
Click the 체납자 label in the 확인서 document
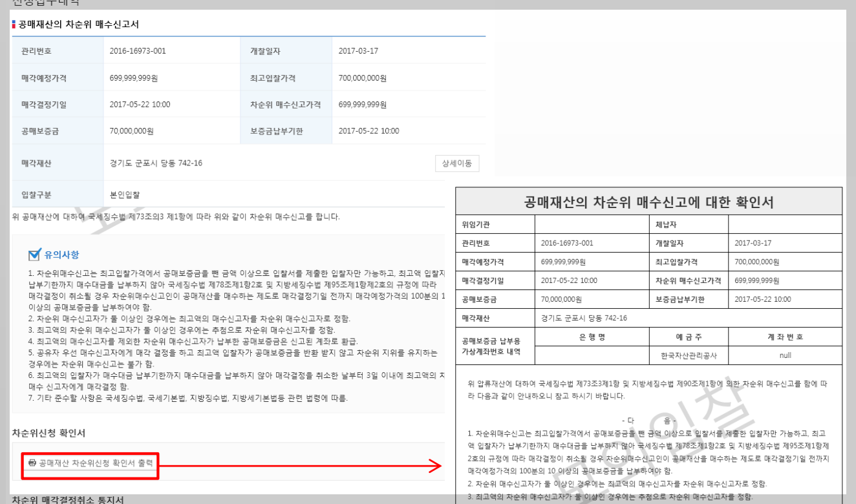666,224
